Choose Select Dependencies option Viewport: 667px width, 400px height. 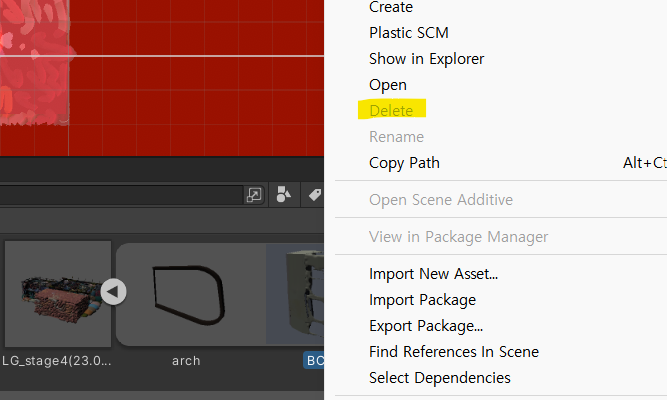coord(439,378)
